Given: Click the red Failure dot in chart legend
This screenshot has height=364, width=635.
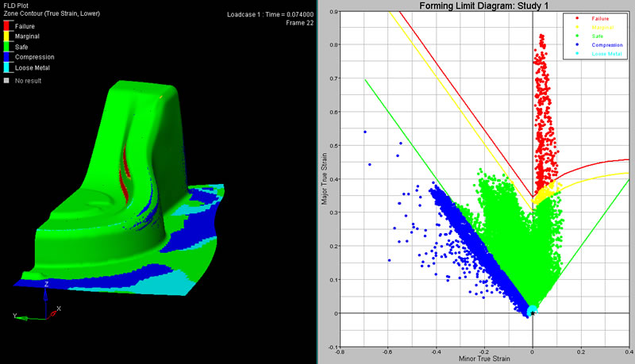Looking at the screenshot, I should pos(575,17).
